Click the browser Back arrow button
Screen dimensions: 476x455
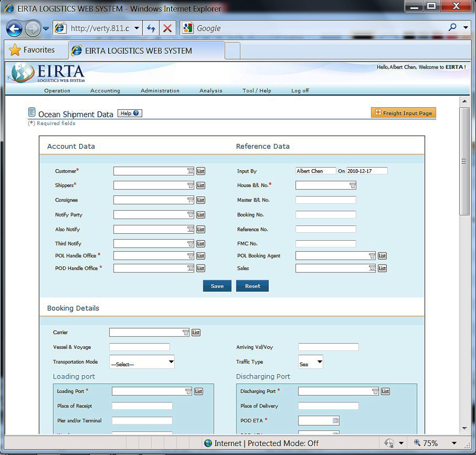(14, 29)
